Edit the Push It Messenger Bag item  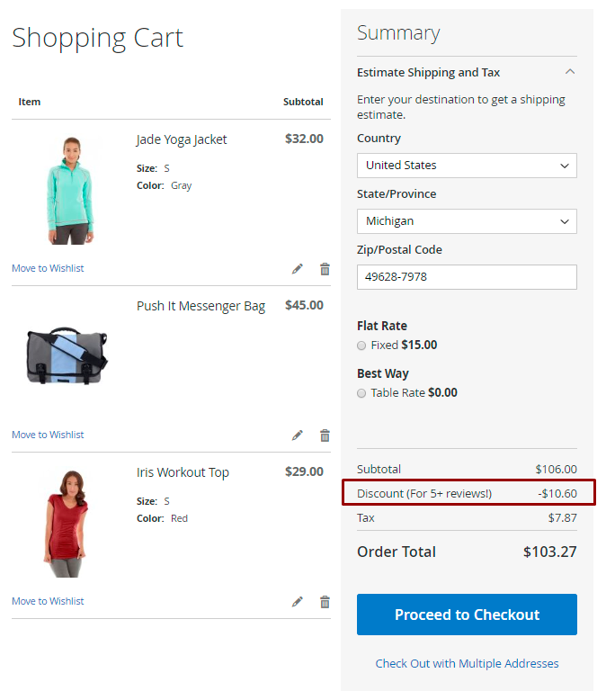tap(298, 435)
